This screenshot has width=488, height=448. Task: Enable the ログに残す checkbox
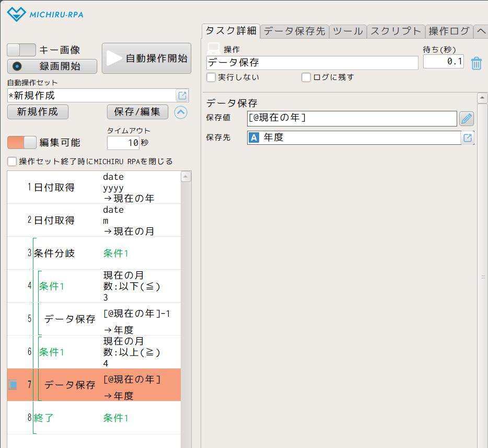306,77
